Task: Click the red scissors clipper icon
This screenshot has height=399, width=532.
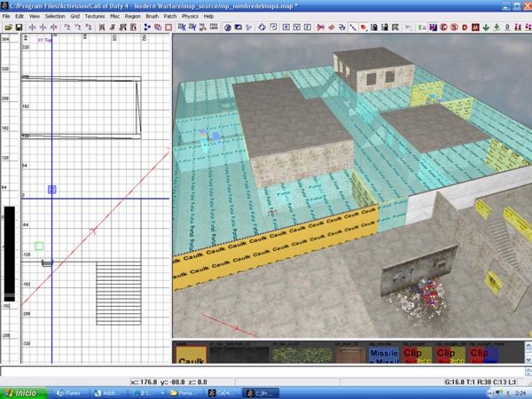Action: click(321, 27)
